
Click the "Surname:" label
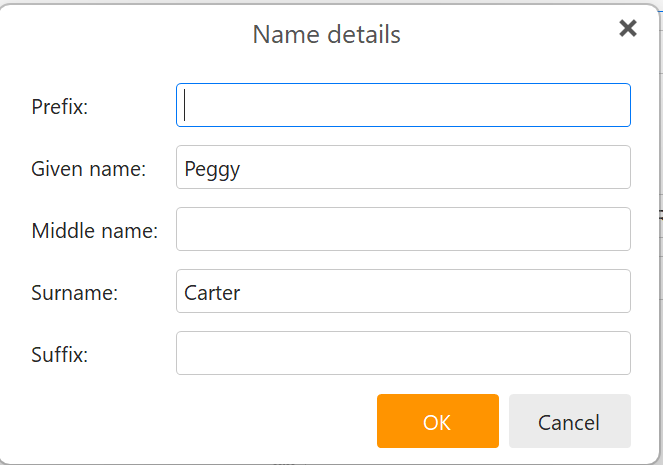click(x=75, y=293)
